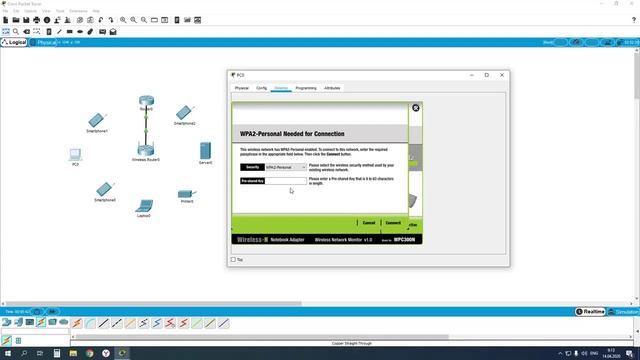The height and width of the screenshot is (360, 640).
Task: Click the Router0 device in workspace
Action: point(146,101)
